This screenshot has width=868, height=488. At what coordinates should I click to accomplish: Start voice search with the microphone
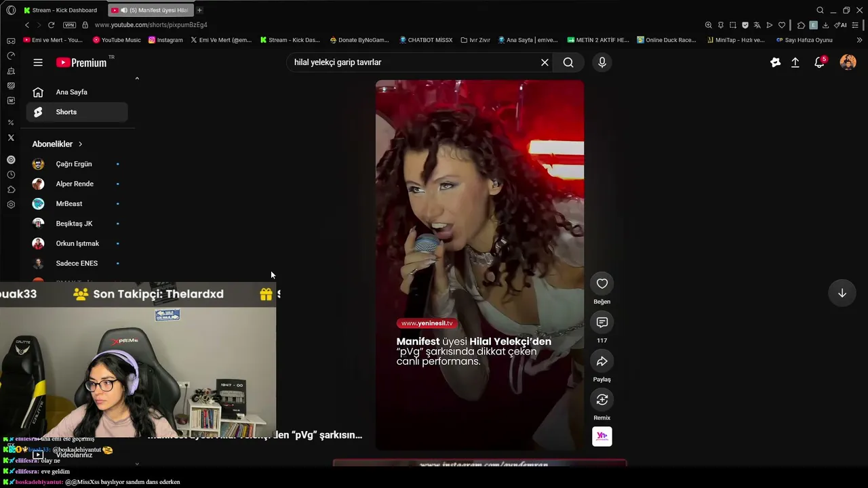602,62
